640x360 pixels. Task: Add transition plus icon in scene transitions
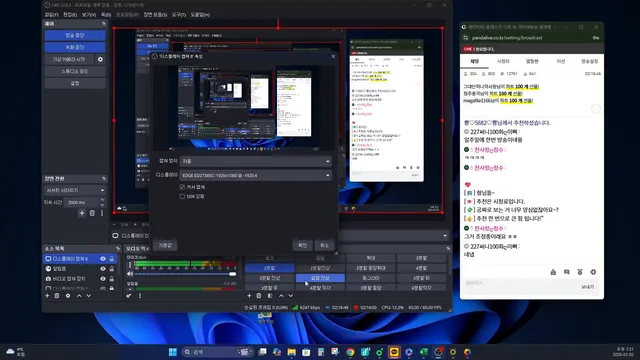(x=82, y=213)
